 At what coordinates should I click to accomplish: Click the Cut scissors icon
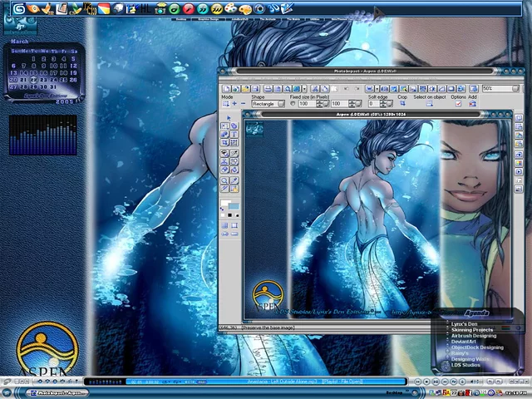click(315, 89)
